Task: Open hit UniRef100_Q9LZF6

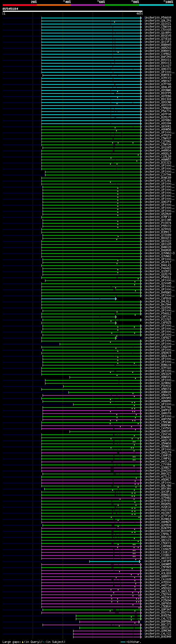Action: 158,21
